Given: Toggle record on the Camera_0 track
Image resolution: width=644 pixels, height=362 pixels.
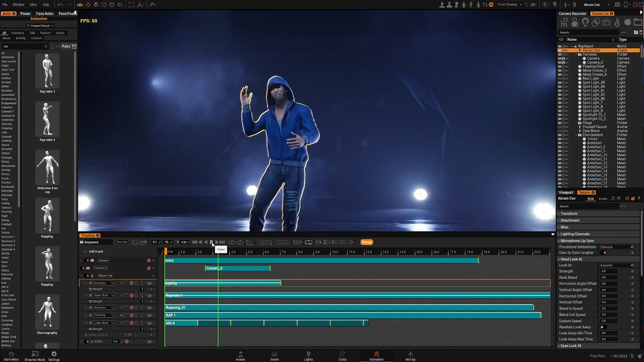Looking at the screenshot, I should pyautogui.click(x=149, y=268).
